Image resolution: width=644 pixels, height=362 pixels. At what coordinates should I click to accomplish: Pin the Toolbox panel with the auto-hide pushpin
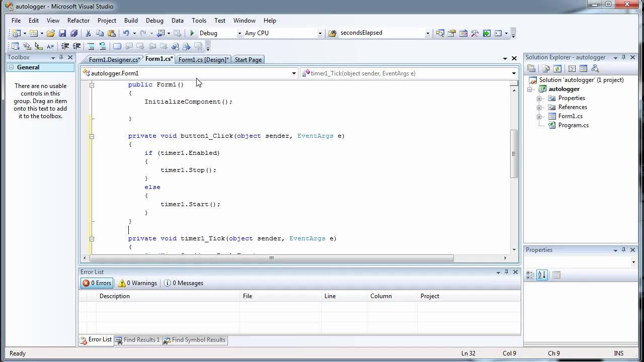(61, 57)
